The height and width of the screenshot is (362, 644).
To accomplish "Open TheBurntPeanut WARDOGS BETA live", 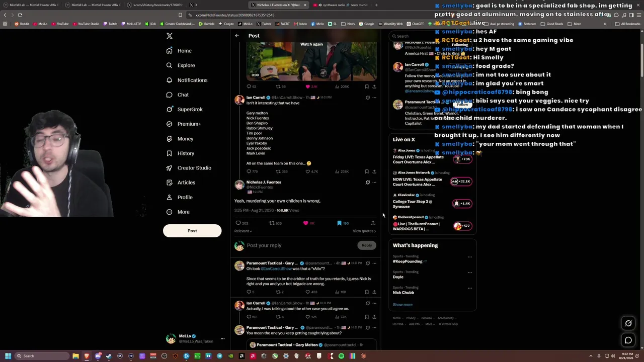I will 432,224.
